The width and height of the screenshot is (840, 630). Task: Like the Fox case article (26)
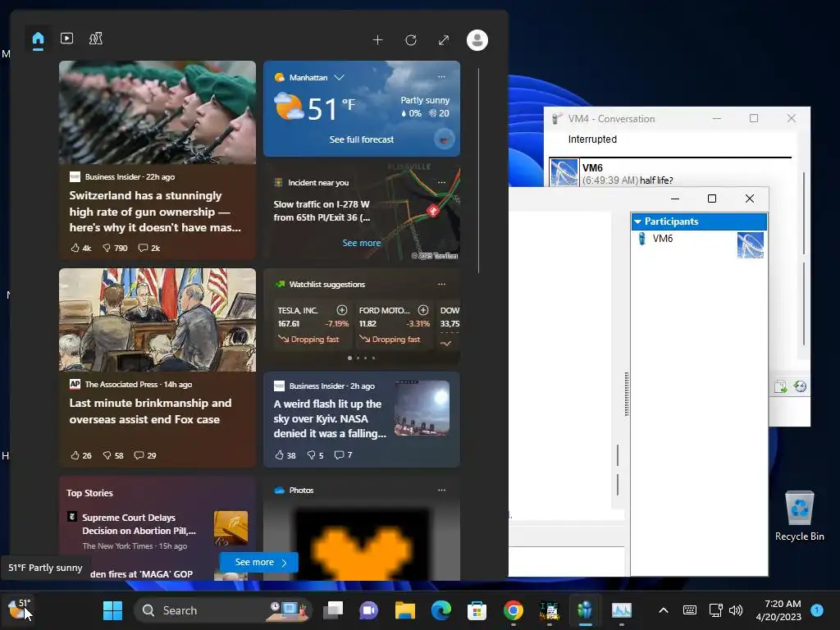[81, 455]
